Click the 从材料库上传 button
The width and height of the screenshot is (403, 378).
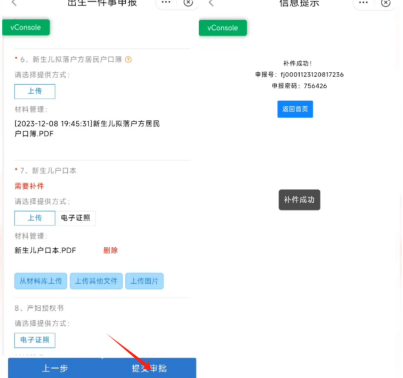click(41, 281)
